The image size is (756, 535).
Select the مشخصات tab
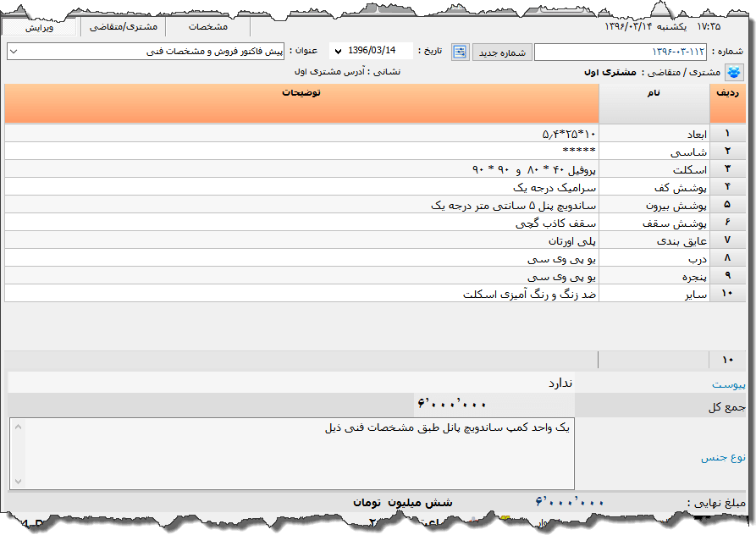[207, 27]
